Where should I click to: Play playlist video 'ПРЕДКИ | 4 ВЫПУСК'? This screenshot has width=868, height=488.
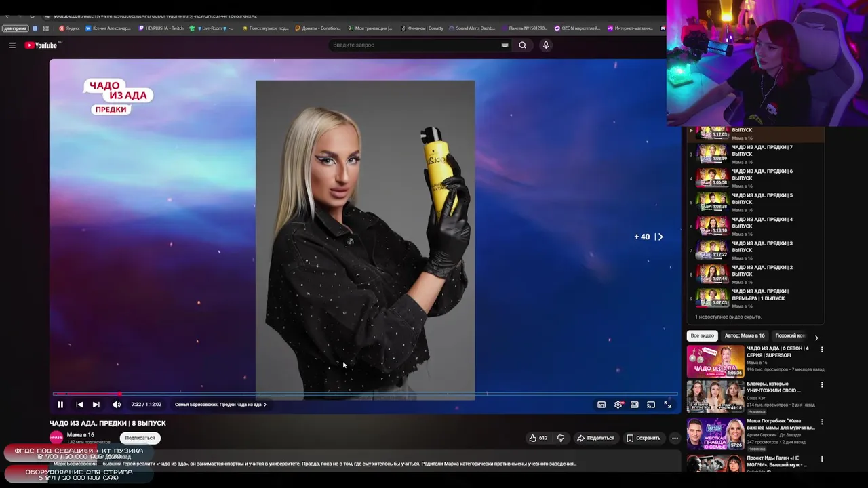[756, 226]
